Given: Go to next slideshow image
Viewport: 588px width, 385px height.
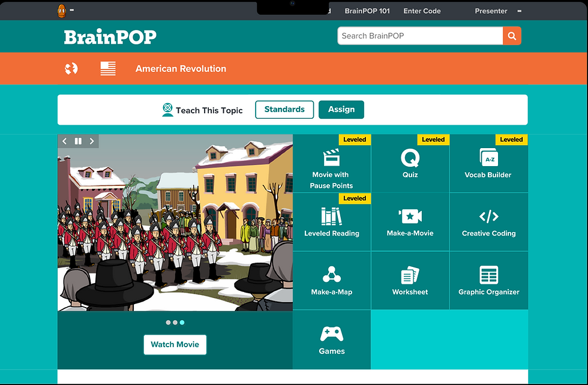Looking at the screenshot, I should click(91, 141).
